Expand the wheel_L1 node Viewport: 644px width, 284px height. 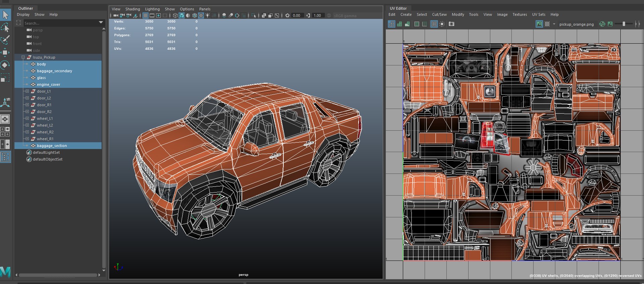coord(27,118)
